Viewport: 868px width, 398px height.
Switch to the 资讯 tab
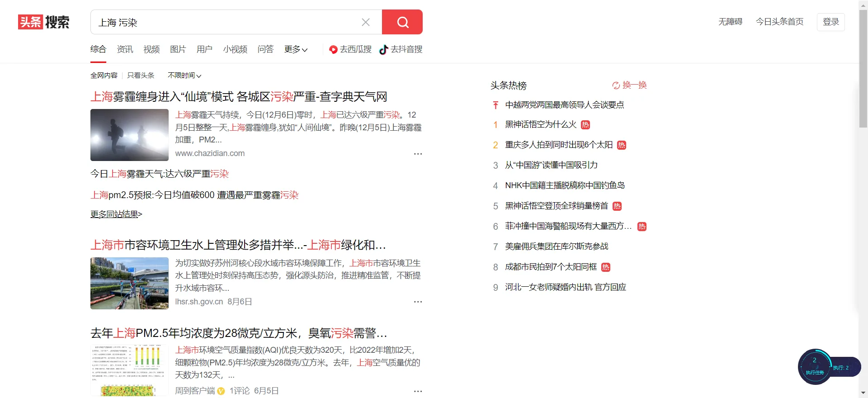pos(125,49)
